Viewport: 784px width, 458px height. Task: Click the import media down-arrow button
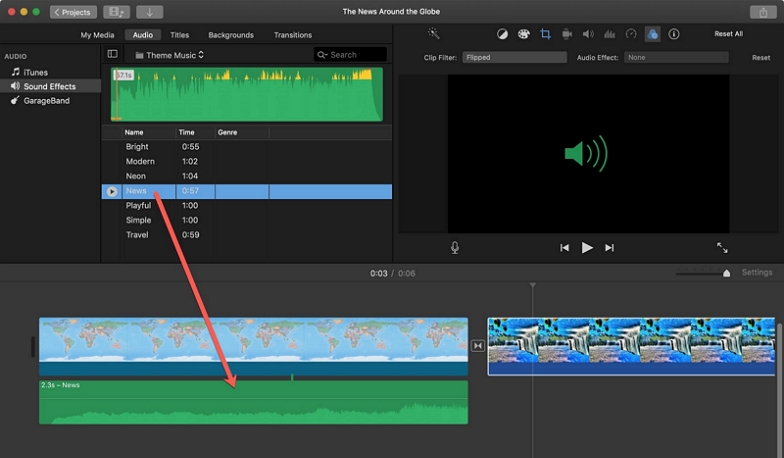(x=149, y=12)
